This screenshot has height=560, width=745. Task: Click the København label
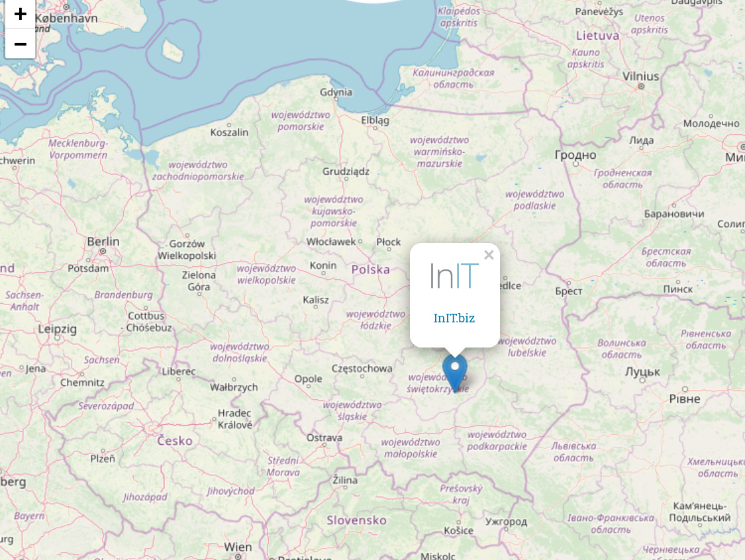point(66,18)
